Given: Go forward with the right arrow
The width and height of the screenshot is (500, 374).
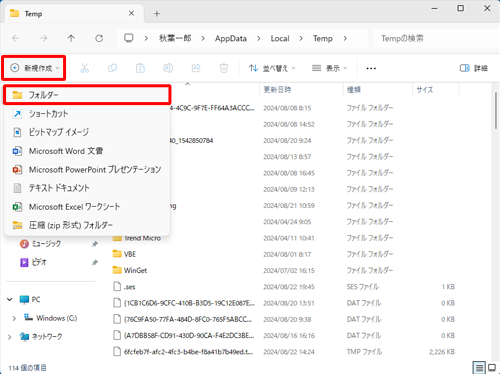Looking at the screenshot, I should (x=43, y=38).
